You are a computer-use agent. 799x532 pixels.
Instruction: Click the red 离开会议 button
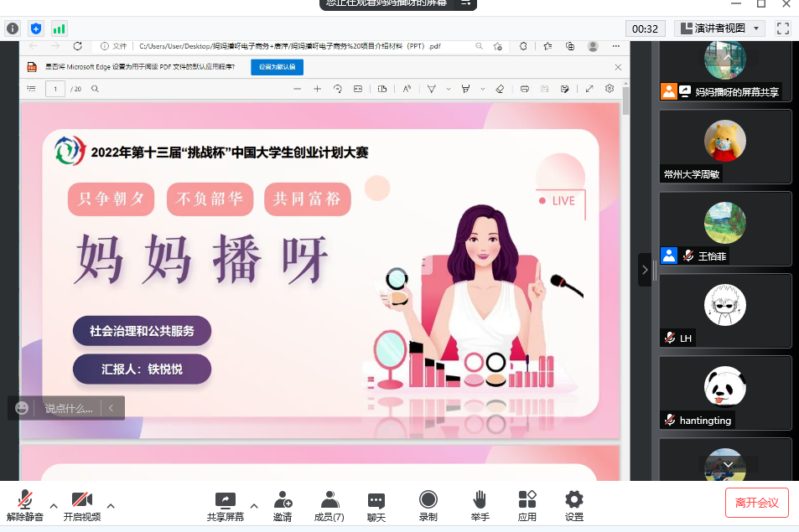[x=756, y=503]
